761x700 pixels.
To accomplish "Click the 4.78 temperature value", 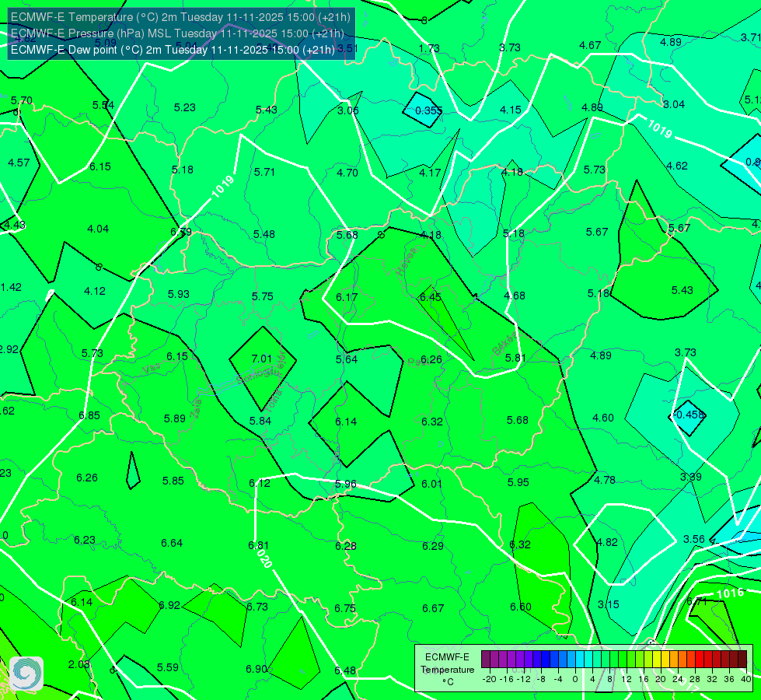I will [605, 480].
